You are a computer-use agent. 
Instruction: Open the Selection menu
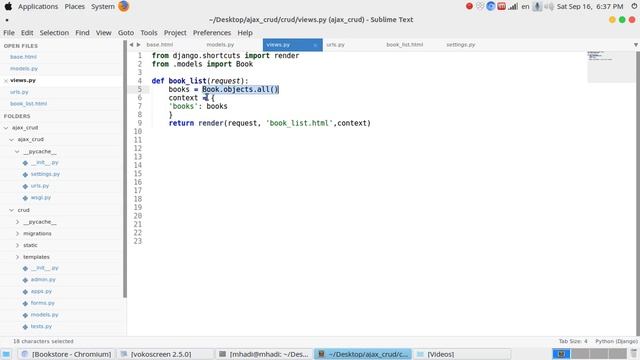(54, 33)
